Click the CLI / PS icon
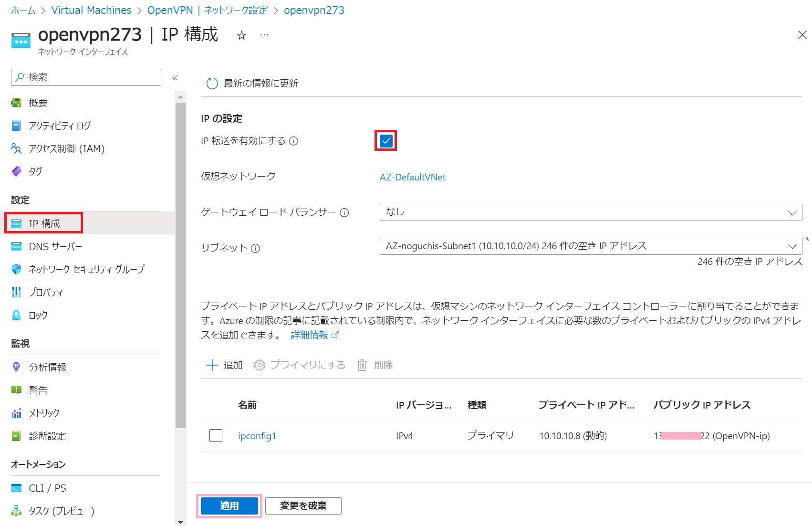The height and width of the screenshot is (526, 812). click(x=16, y=488)
